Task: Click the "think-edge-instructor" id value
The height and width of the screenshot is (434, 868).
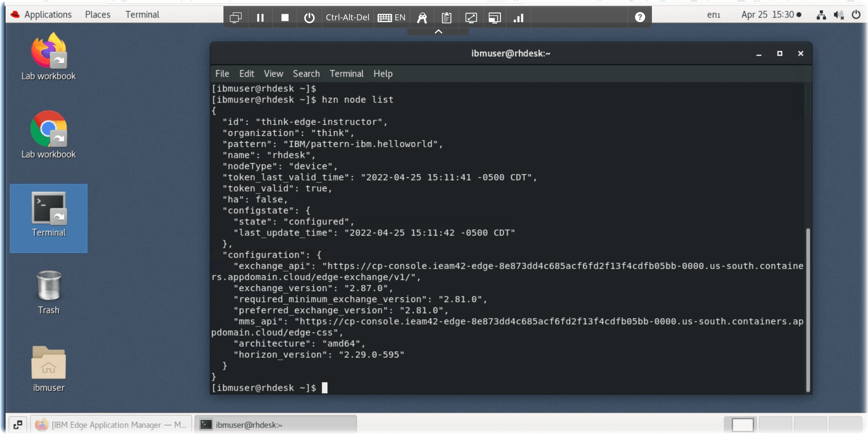Action: 319,122
